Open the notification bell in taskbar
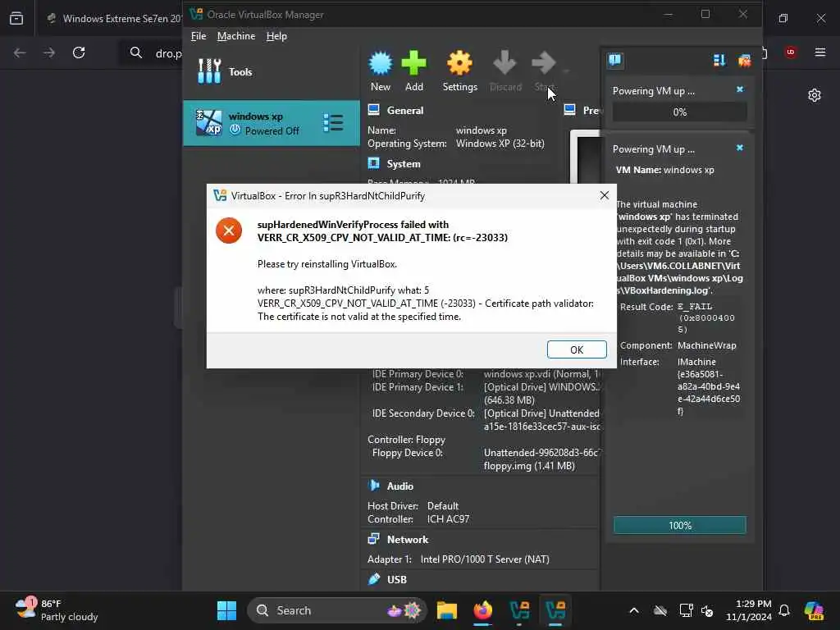This screenshot has width=840, height=630. (x=784, y=610)
